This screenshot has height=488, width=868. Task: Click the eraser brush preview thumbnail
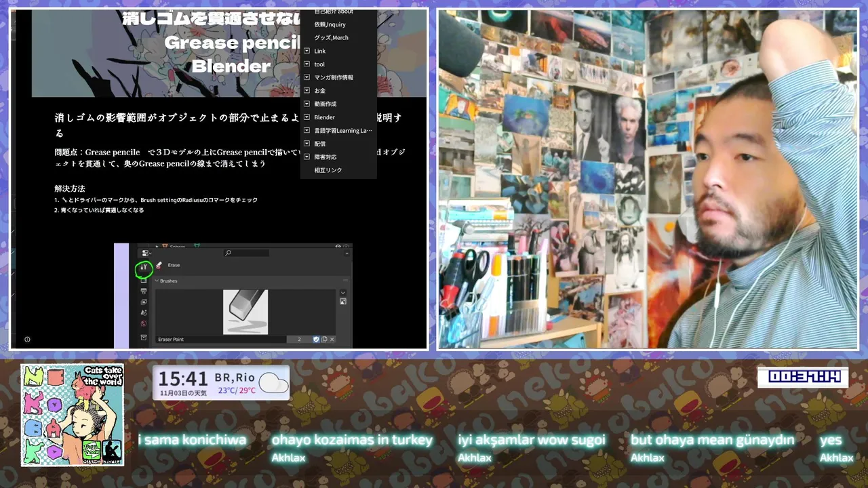coord(245,312)
